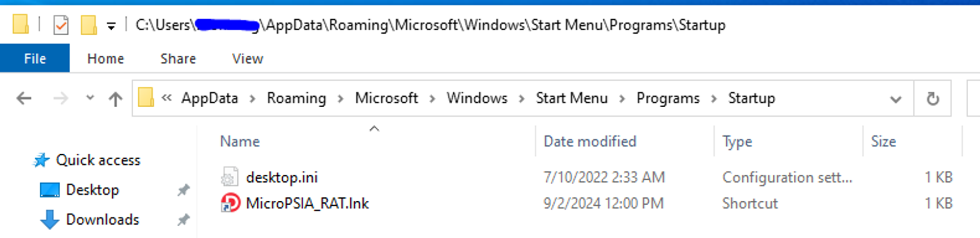Click Properties checkmark icon in title bar
The height and width of the screenshot is (238, 980).
pyautogui.click(x=61, y=24)
